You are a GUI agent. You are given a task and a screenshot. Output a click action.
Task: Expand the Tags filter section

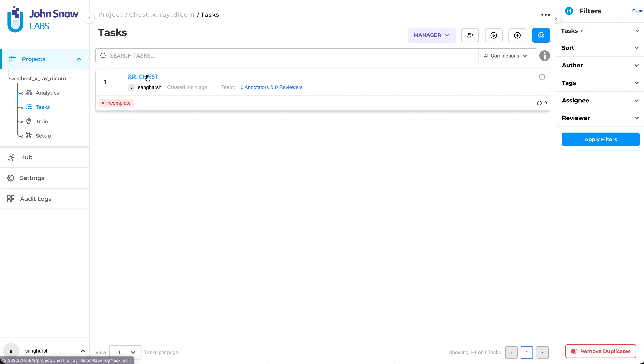[x=600, y=83]
